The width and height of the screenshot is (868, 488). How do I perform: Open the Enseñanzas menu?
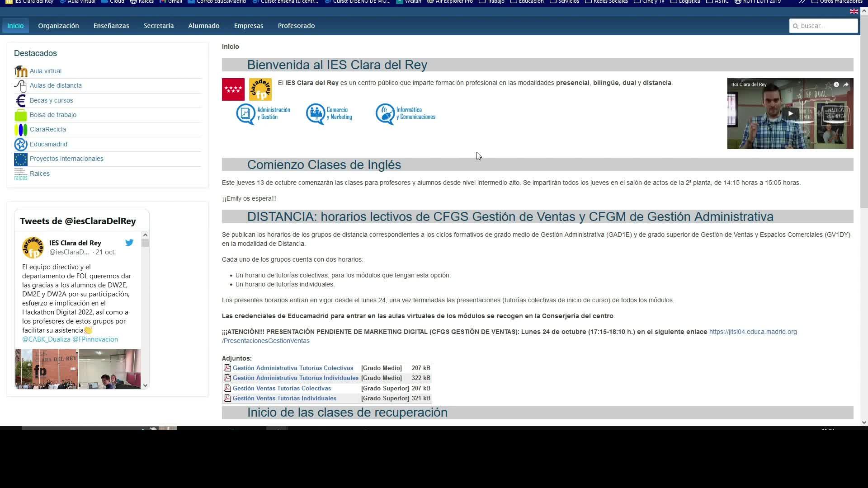111,26
